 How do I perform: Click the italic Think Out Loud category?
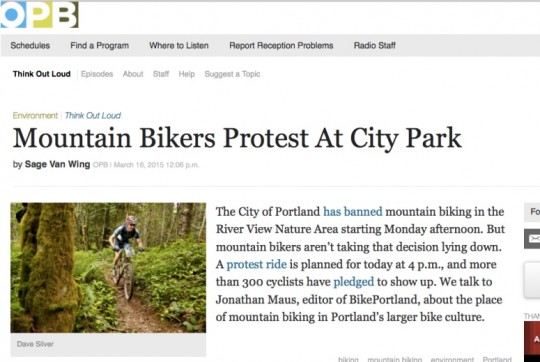[93, 115]
